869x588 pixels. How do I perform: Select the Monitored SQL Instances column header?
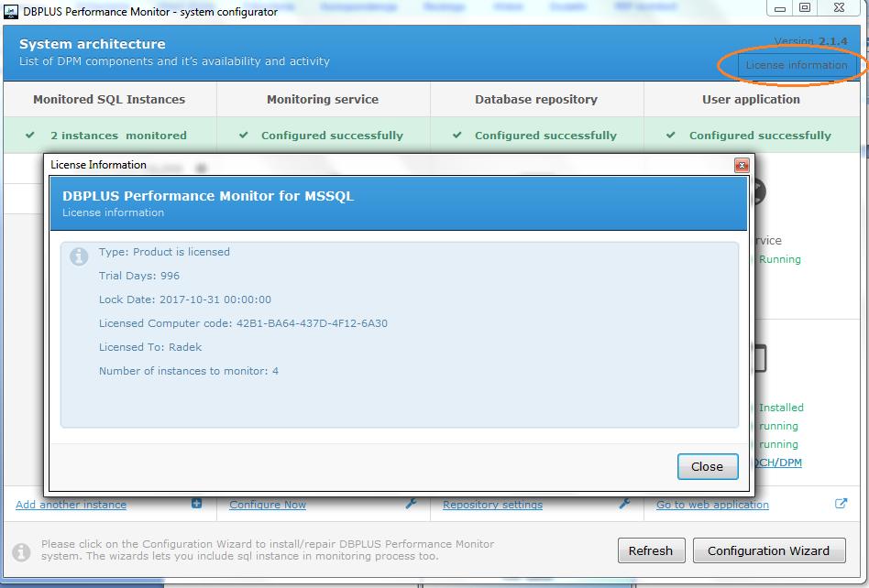pos(109,100)
